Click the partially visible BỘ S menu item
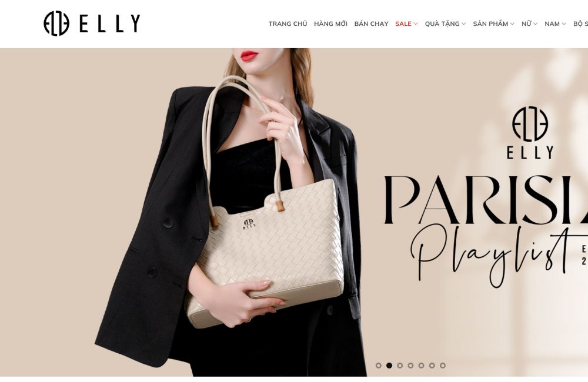588x382 pixels. point(580,24)
